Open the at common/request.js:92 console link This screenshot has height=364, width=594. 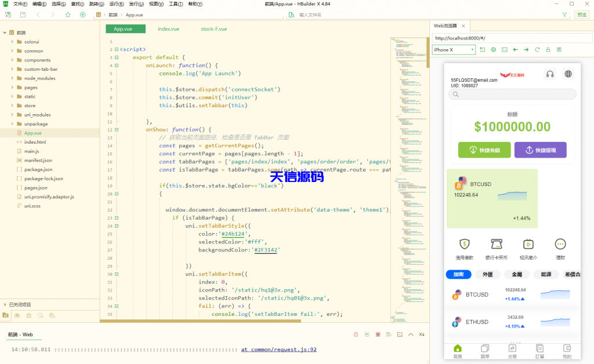(278, 350)
